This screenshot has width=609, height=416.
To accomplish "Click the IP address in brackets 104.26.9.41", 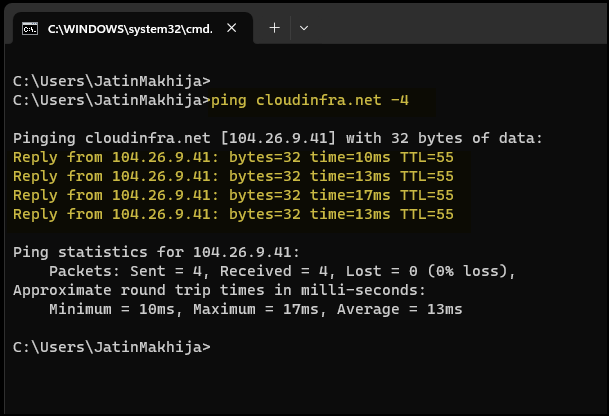I will 278,138.
